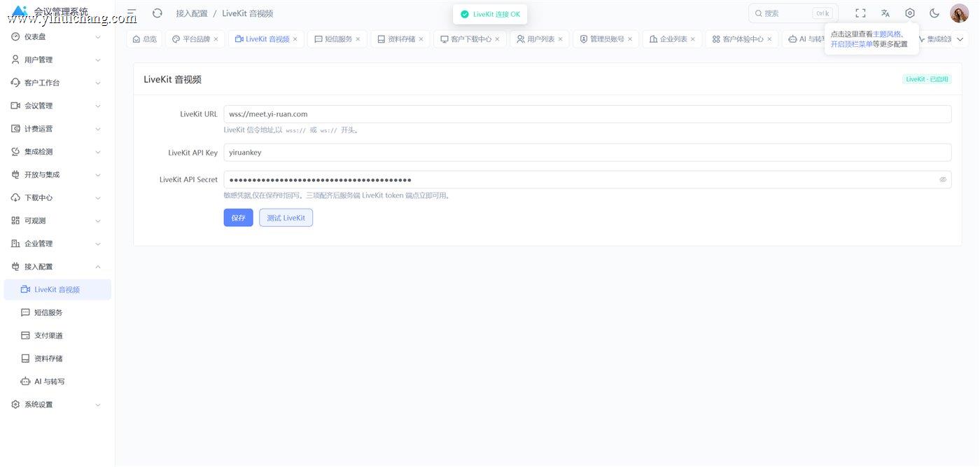Open the 开启顶栏菜单 link in the tooltip
The height and width of the screenshot is (467, 980).
(851, 44)
